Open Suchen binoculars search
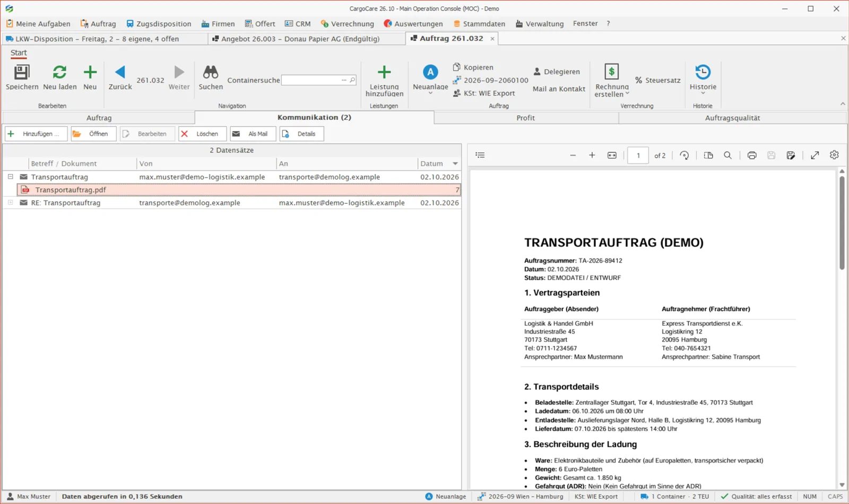Viewport: 849px width, 504px height. 211,77
